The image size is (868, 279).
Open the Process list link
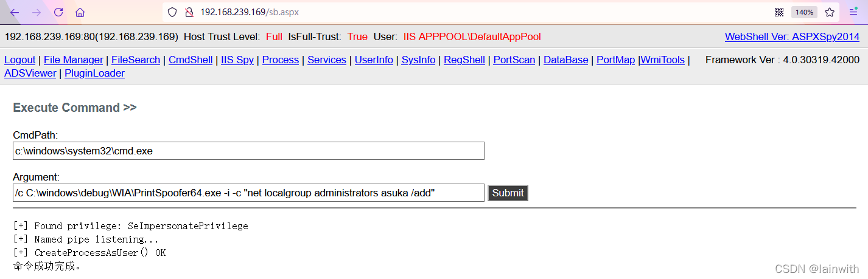click(x=281, y=60)
